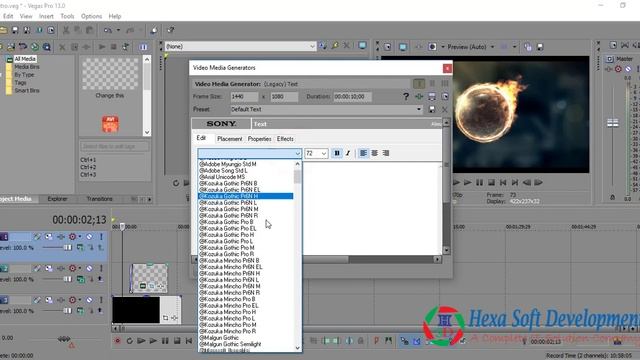Select @Kozuka Mincho Pro M font

click(x=246, y=325)
